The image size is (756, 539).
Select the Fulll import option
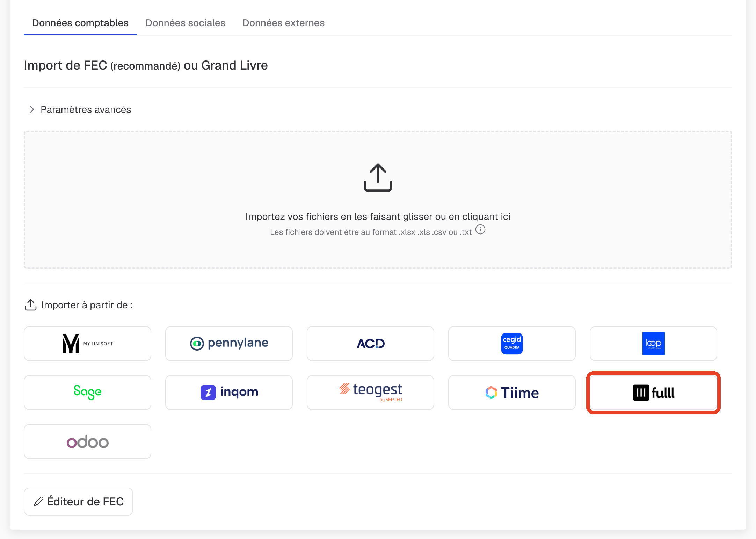point(653,393)
